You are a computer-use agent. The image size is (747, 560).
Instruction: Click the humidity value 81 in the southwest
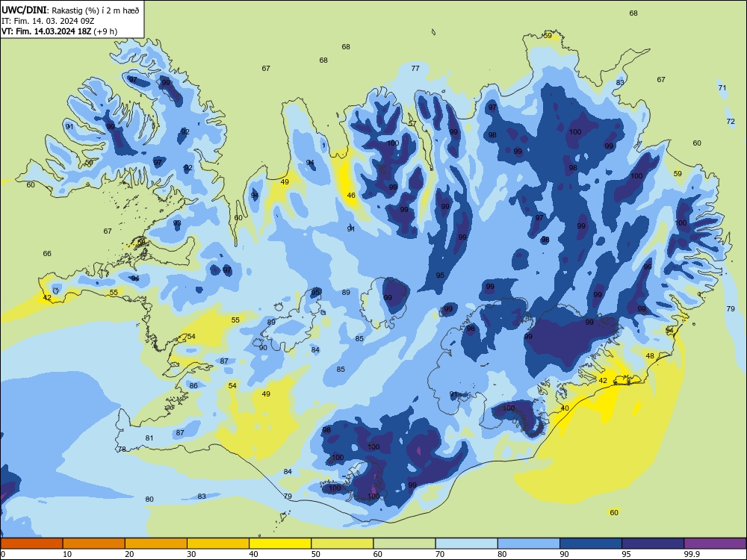(149, 438)
